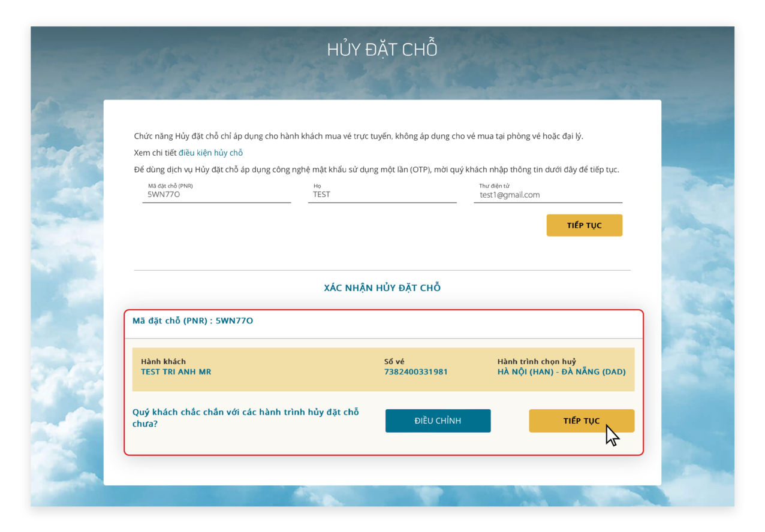This screenshot has width=765, height=532.
Task: Click the top TIẾP TỤC button
Action: (584, 225)
